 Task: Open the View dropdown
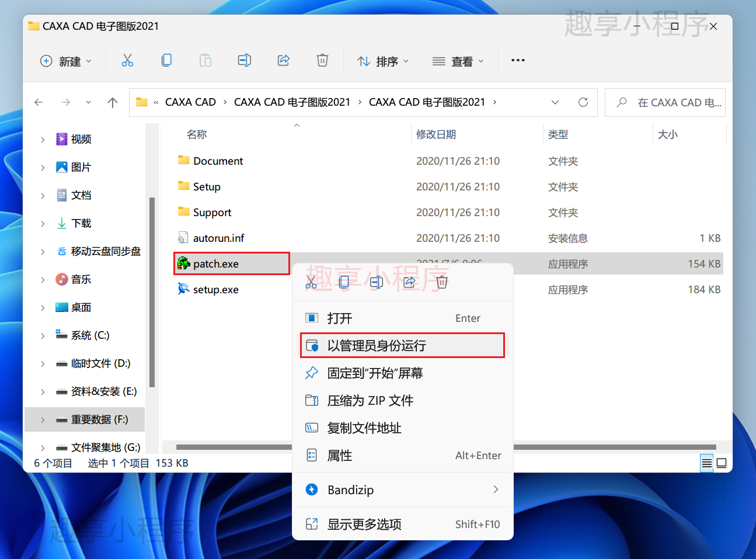pyautogui.click(x=458, y=61)
